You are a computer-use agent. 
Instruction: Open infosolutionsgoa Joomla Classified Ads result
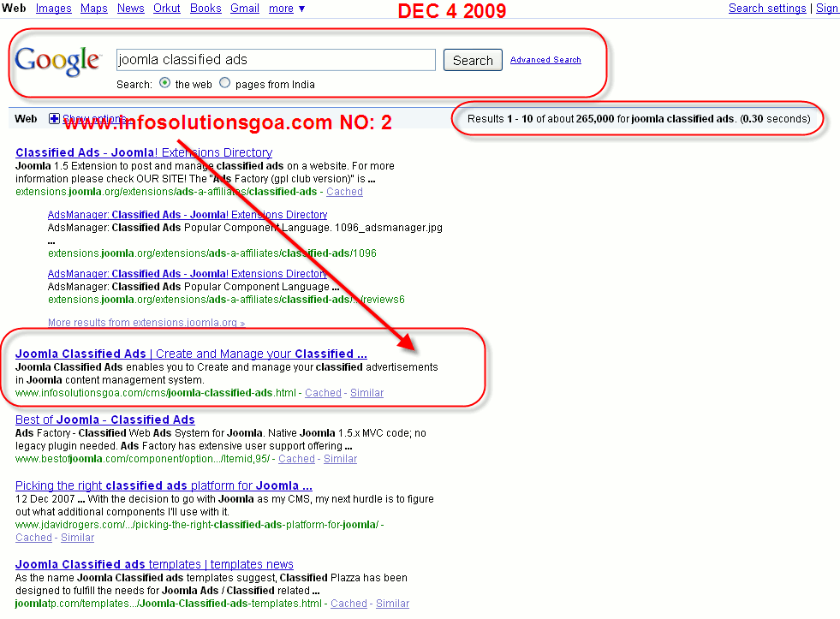click(191, 354)
